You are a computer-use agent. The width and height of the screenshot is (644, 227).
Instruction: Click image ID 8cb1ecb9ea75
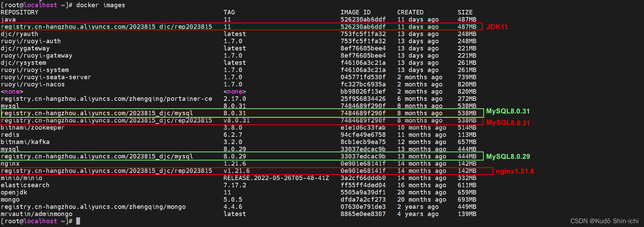pyautogui.click(x=363, y=142)
